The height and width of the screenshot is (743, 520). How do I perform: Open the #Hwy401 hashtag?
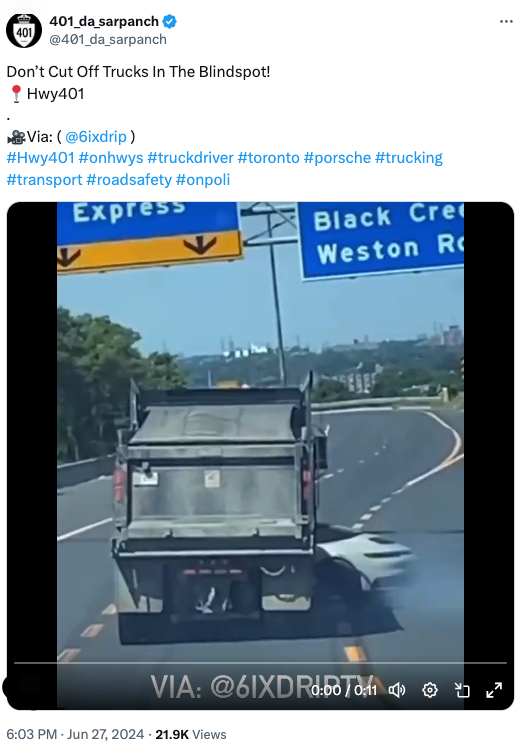pos(40,158)
